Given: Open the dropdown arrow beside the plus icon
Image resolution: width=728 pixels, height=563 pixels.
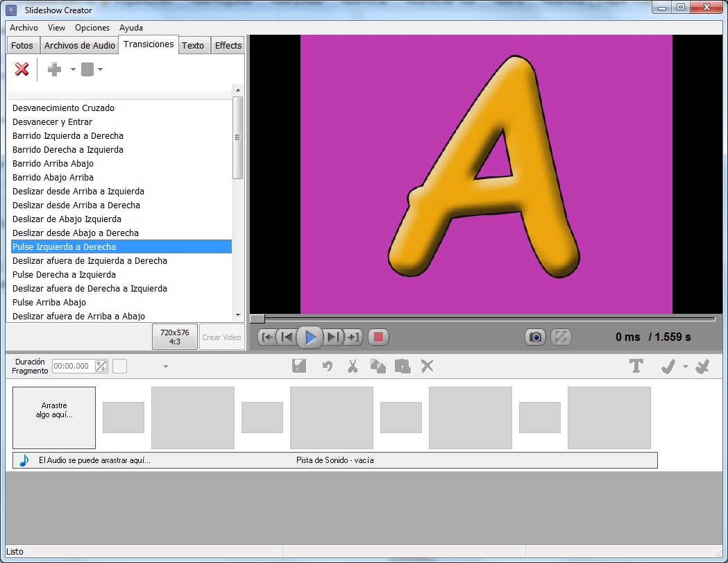Looking at the screenshot, I should [73, 69].
